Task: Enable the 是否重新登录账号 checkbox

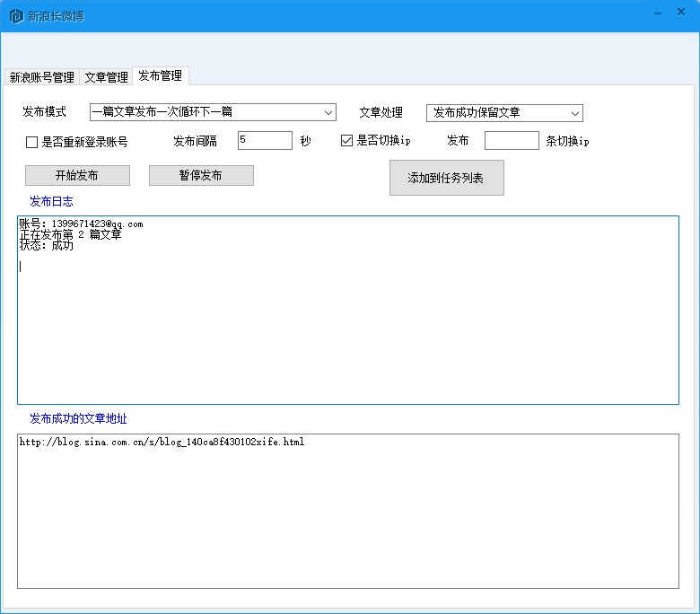Action: [32, 142]
